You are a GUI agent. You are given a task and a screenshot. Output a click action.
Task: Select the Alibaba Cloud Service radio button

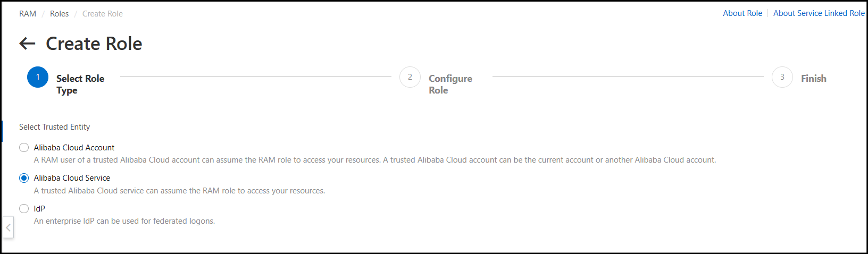click(x=24, y=178)
